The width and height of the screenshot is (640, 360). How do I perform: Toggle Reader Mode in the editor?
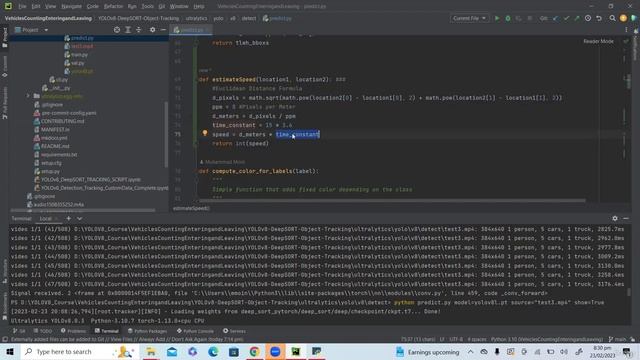coord(598,41)
